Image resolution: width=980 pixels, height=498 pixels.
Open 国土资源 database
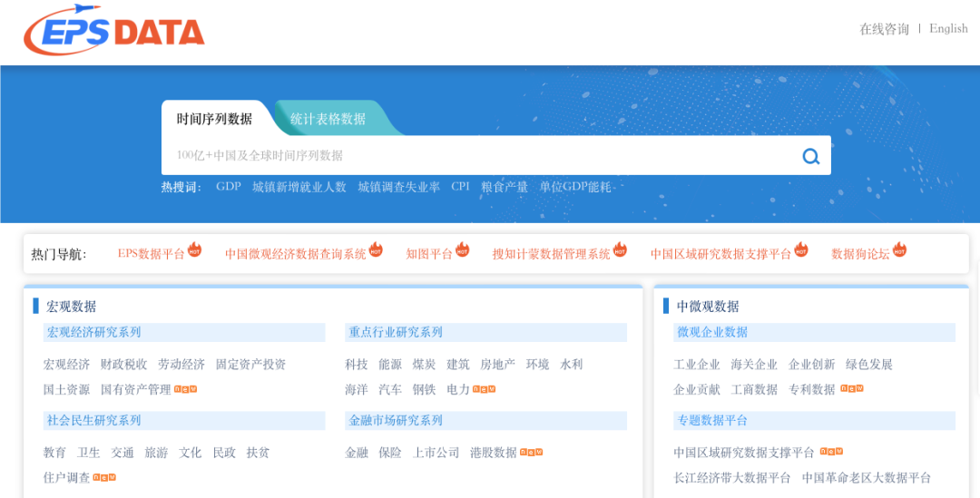coord(66,390)
